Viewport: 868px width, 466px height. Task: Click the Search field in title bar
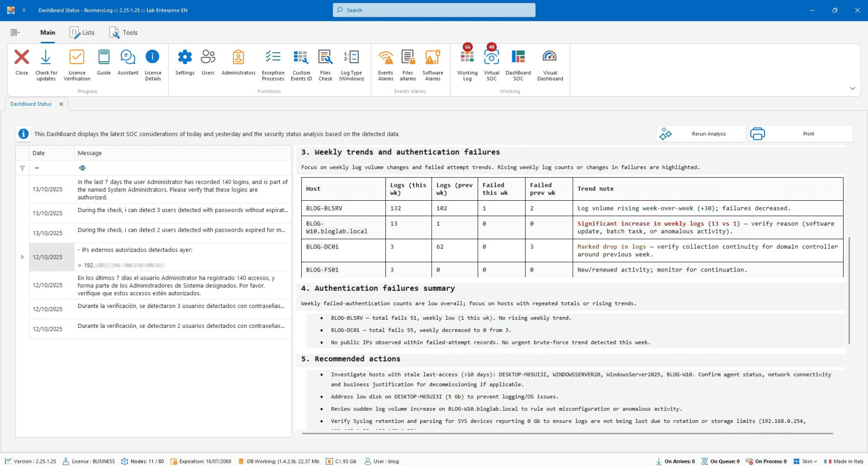coord(434,10)
